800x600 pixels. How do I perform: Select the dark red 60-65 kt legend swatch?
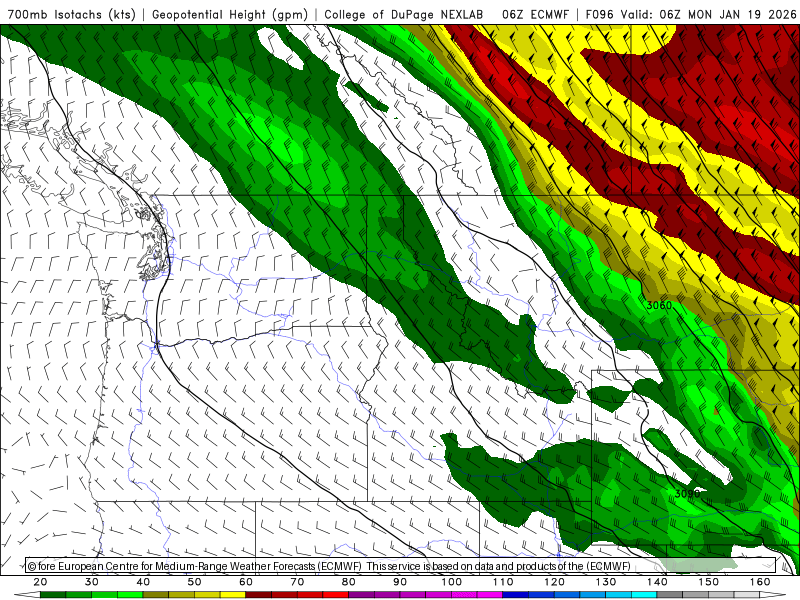259,594
